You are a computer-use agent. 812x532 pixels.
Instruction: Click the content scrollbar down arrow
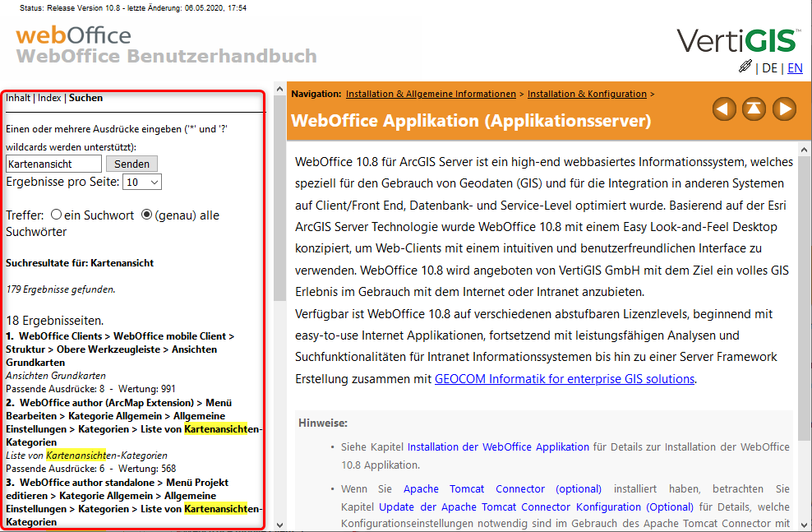point(805,523)
